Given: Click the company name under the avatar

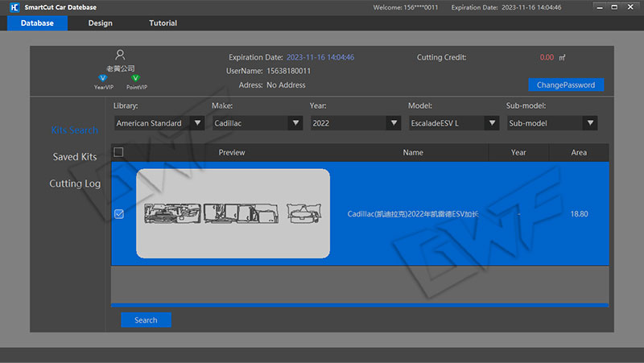Looking at the screenshot, I should pyautogui.click(x=120, y=68).
